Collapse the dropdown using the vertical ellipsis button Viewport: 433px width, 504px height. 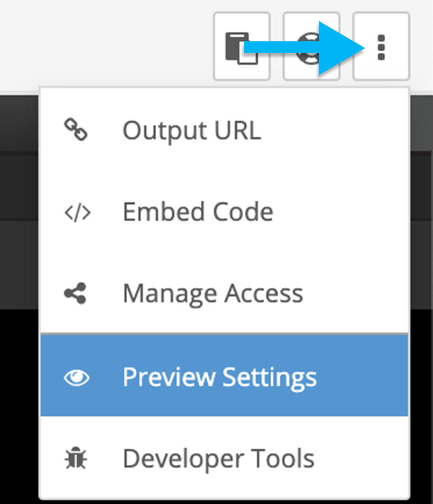coord(381,46)
